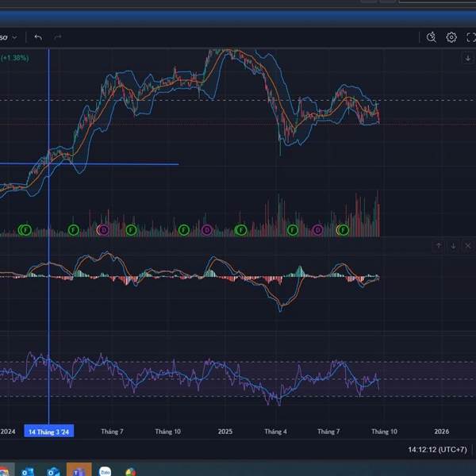
Task: Open quick search icon beside settings gear
Action: tap(431, 37)
